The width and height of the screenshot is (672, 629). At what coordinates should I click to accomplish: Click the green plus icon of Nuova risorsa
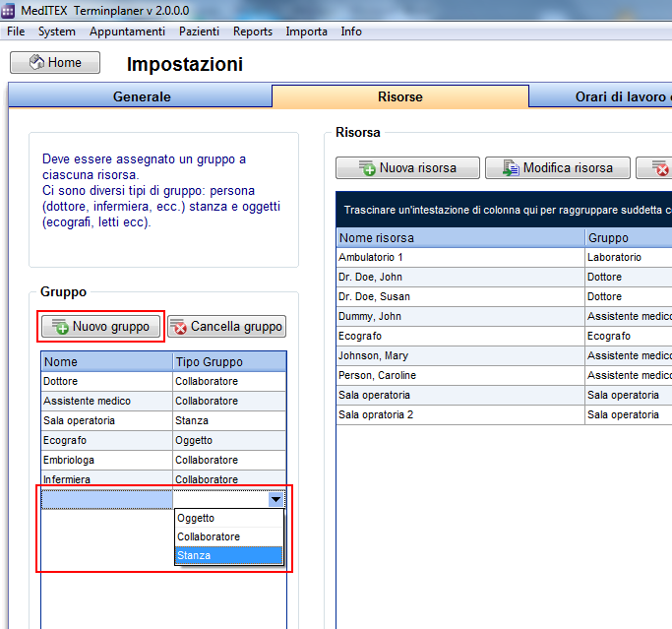pyautogui.click(x=367, y=168)
